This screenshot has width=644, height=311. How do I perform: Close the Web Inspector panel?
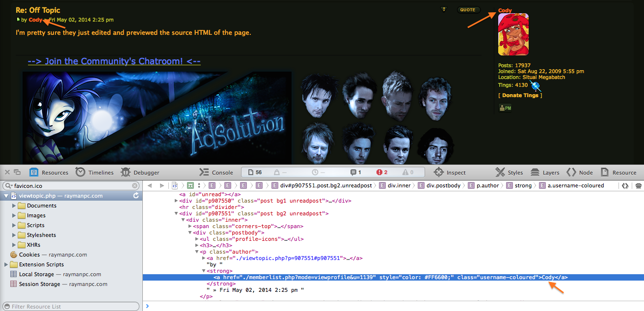[x=7, y=172]
